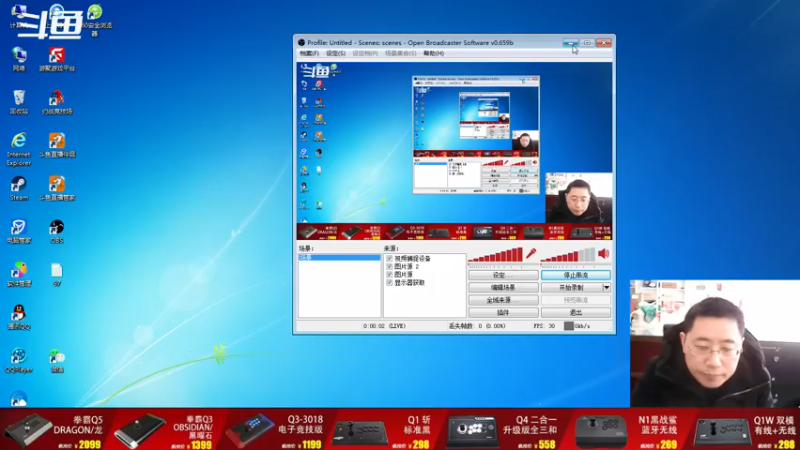Select the 电脑管家 desktop shortcut
The height and width of the screenshot is (450, 800).
click(19, 231)
